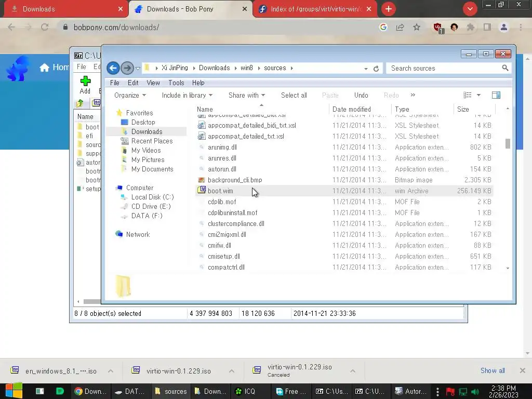Go forward in the Explorer window
Image resolution: width=532 pixels, height=399 pixels.
127,68
